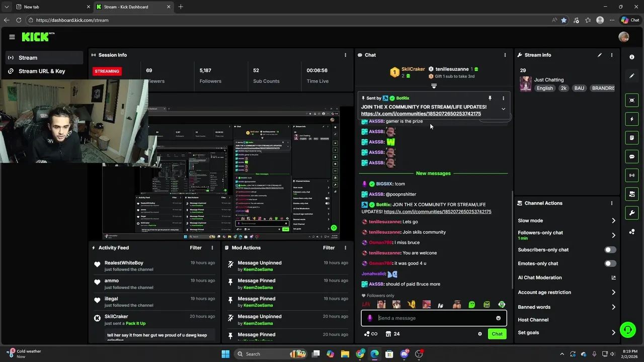Open Mod Actions Filter dropdown
The height and width of the screenshot is (362, 644).
[x=329, y=247]
